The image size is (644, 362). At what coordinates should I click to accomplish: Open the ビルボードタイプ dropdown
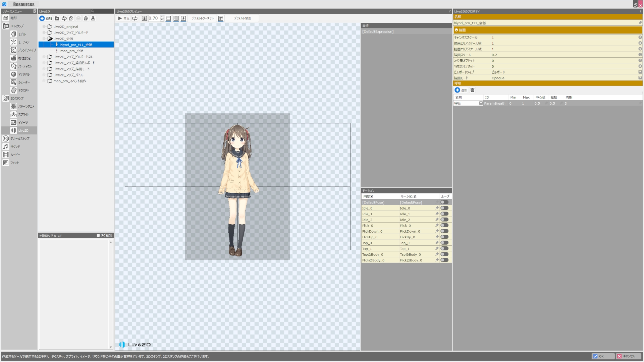[x=640, y=72]
